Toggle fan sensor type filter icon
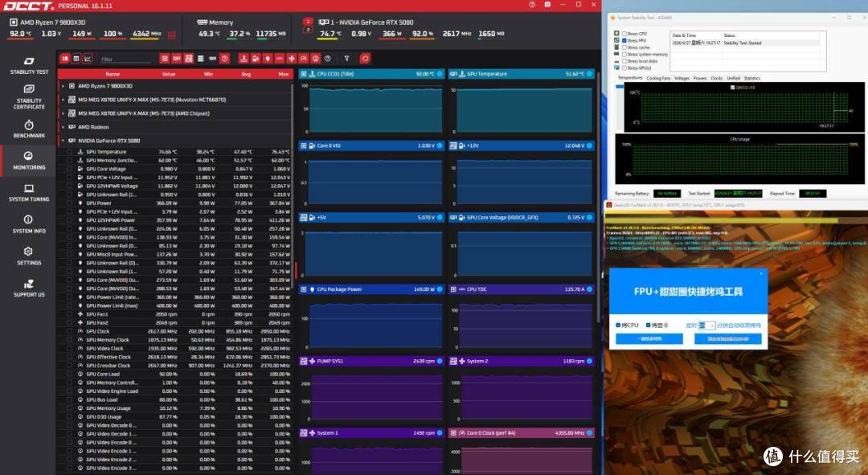 point(292,59)
